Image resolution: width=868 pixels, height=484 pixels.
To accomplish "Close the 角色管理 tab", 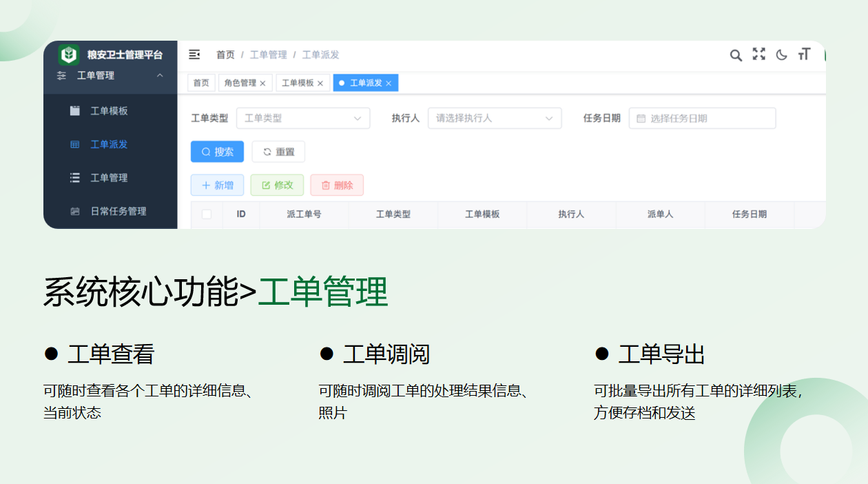I will click(x=262, y=83).
